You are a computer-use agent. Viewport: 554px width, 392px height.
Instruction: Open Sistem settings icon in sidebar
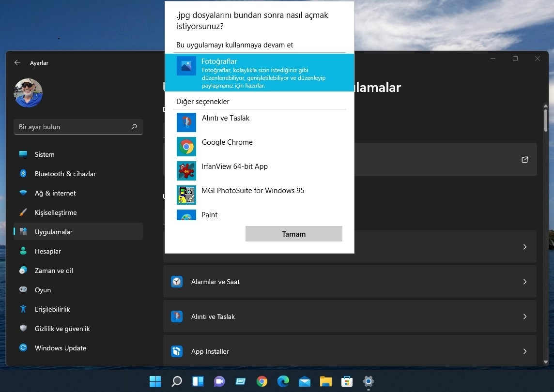(23, 154)
